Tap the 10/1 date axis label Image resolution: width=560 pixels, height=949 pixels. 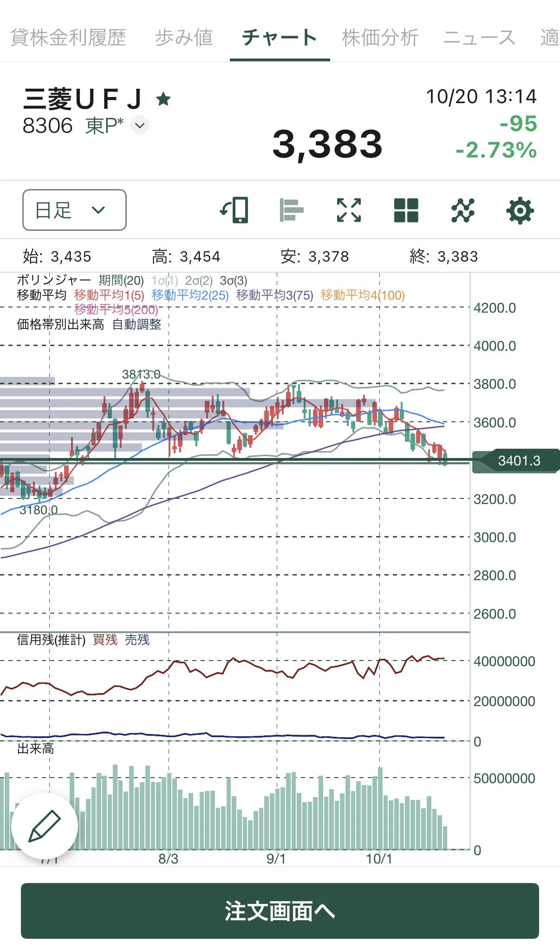pos(379,859)
